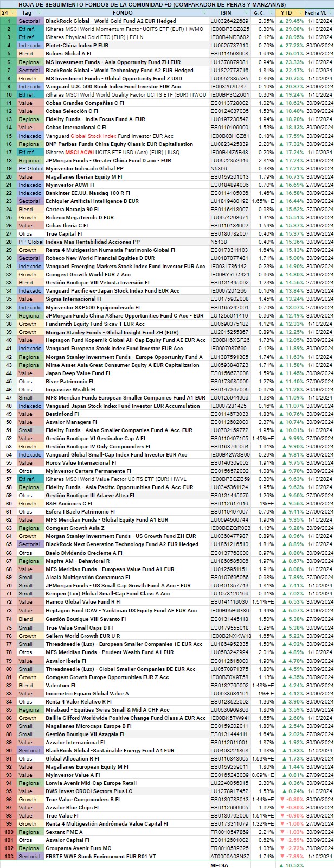Select 'Hamco Global Value Fund R FI' cell
The height and width of the screenshot is (868, 334).
pos(126,601)
